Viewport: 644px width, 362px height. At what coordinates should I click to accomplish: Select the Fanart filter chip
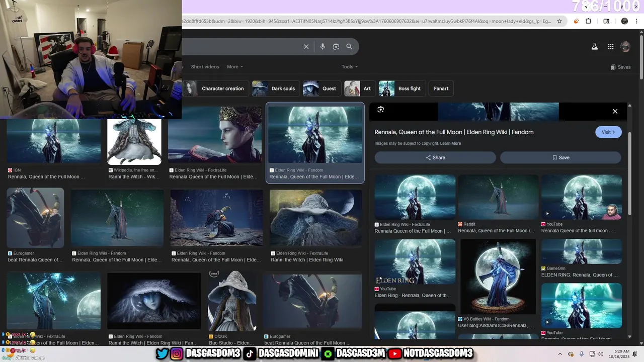[x=441, y=88]
